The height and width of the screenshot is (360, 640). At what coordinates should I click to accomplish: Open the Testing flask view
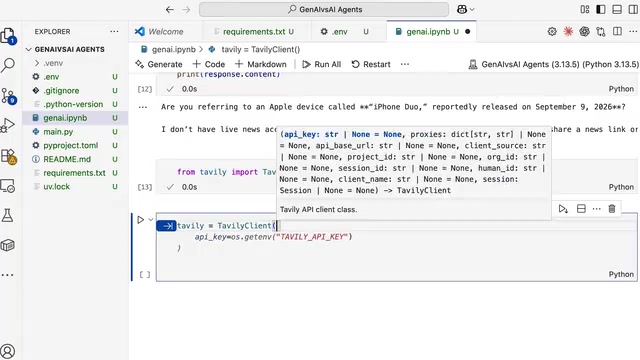click(7, 216)
